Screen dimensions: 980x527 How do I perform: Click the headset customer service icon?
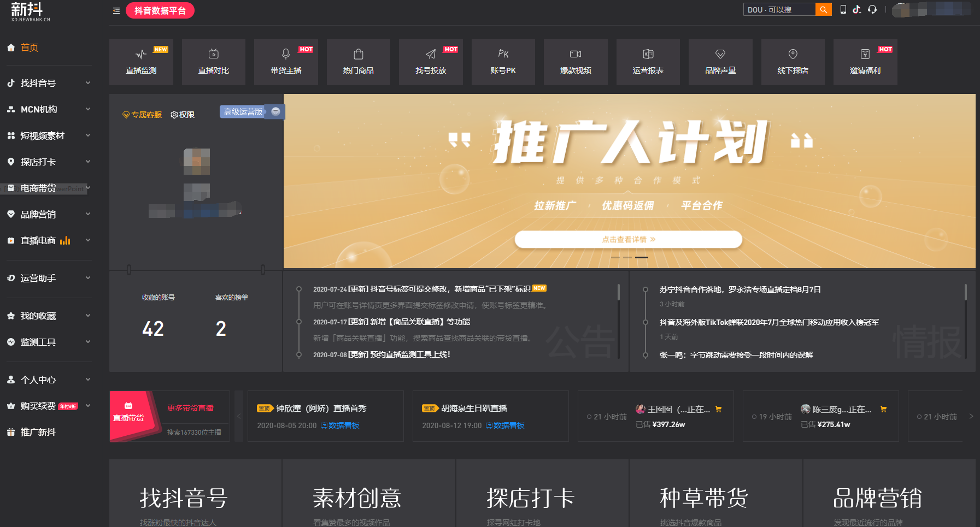pos(872,9)
